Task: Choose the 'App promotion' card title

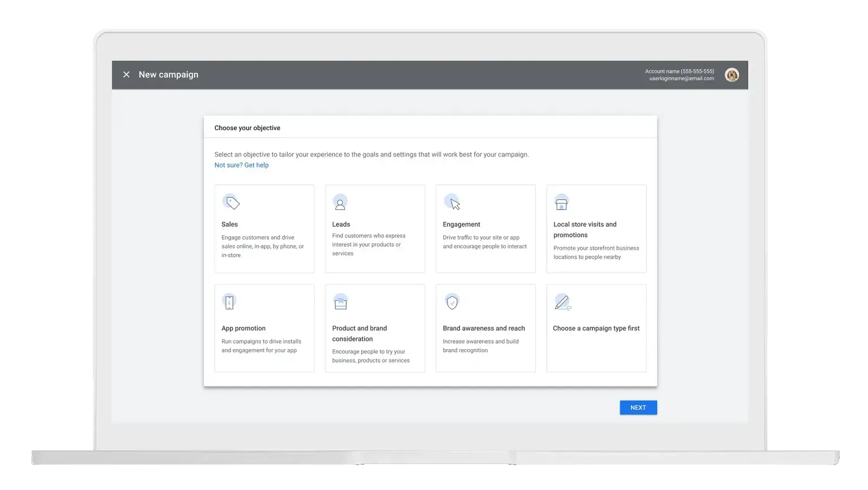Action: [x=244, y=328]
